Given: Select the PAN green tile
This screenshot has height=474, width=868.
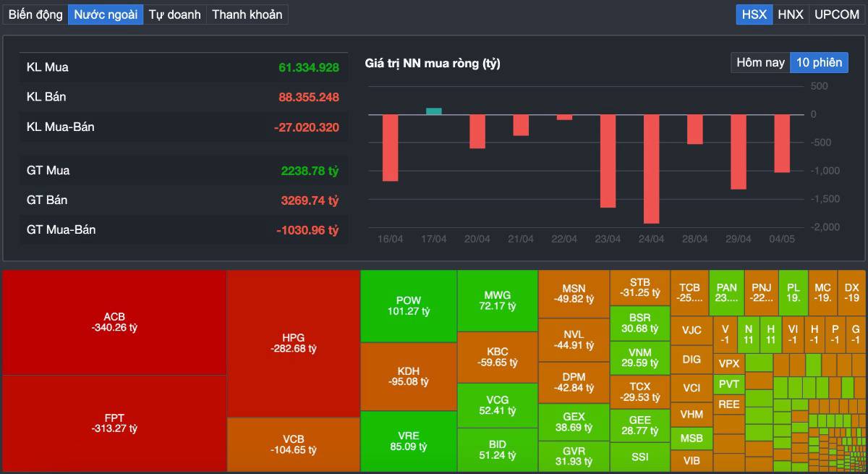Looking at the screenshot, I should pos(726,292).
